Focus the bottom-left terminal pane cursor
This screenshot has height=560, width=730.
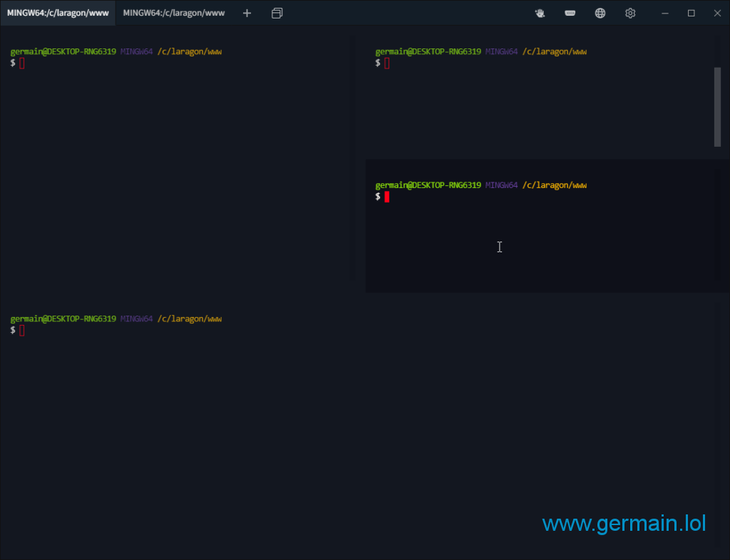[x=22, y=330]
